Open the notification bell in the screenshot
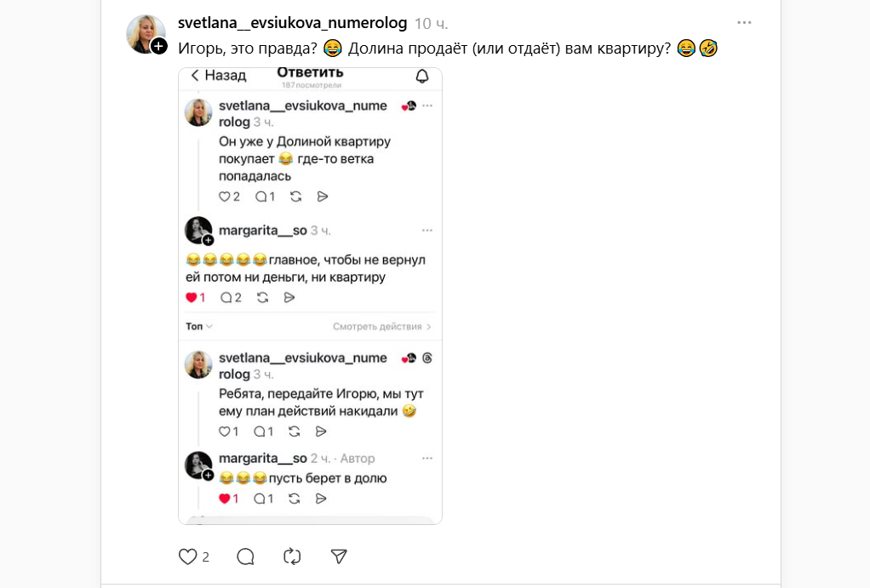870x588 pixels. (422, 77)
